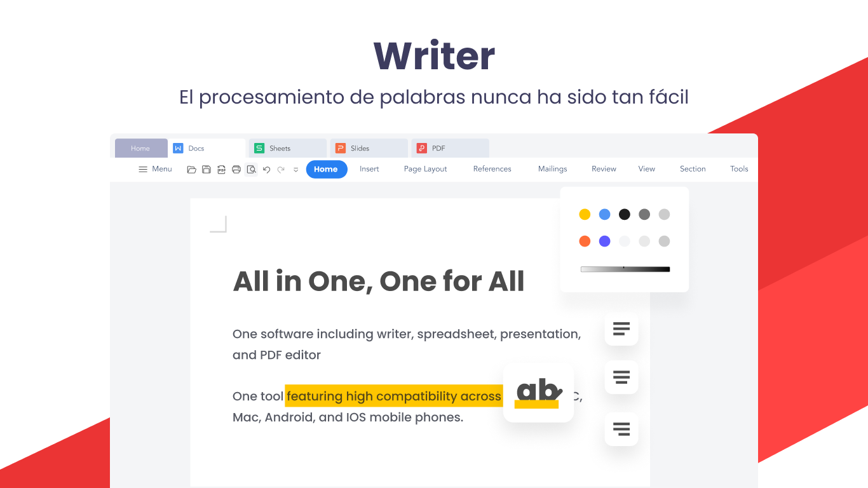Viewport: 868px width, 488px height.
Task: Click the text and PDF editor
Action: 276,355
